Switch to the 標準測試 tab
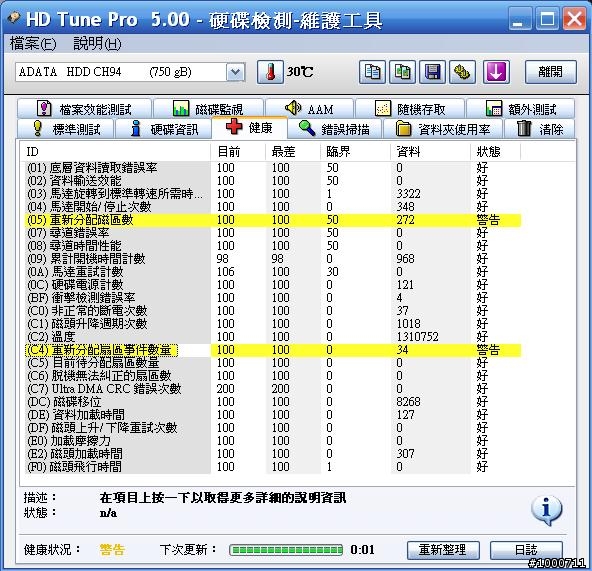The height and width of the screenshot is (571, 592). pos(65,129)
